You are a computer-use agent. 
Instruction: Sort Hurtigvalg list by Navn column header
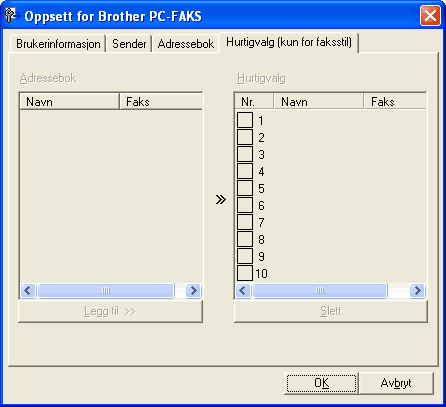click(x=318, y=102)
